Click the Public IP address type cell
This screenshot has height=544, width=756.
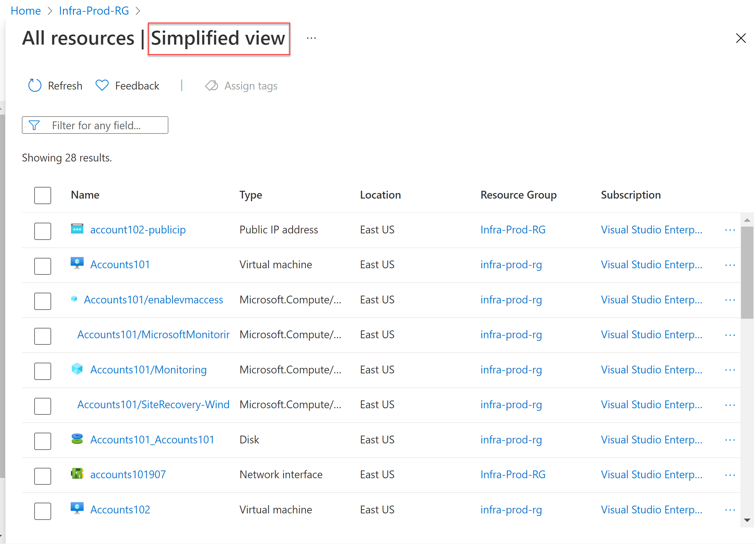click(x=279, y=230)
